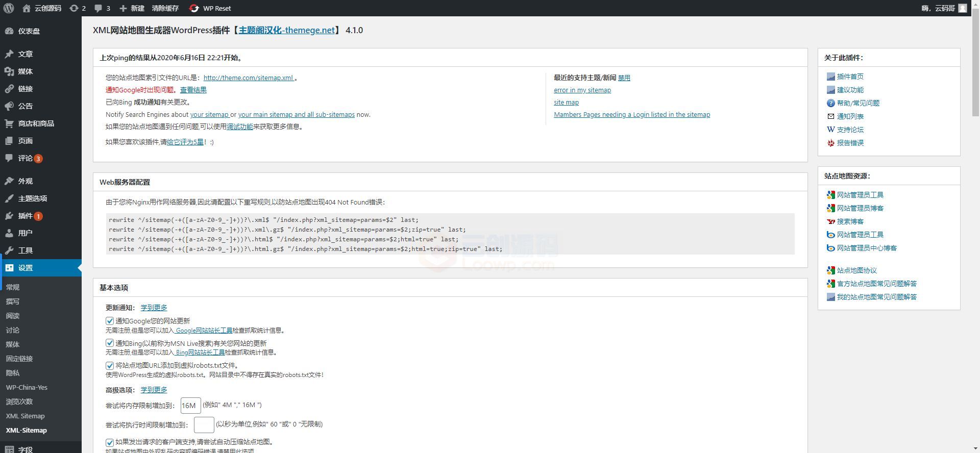The image size is (980, 453).
Task: Open XML Sitemap submenu item
Action: coord(25,416)
